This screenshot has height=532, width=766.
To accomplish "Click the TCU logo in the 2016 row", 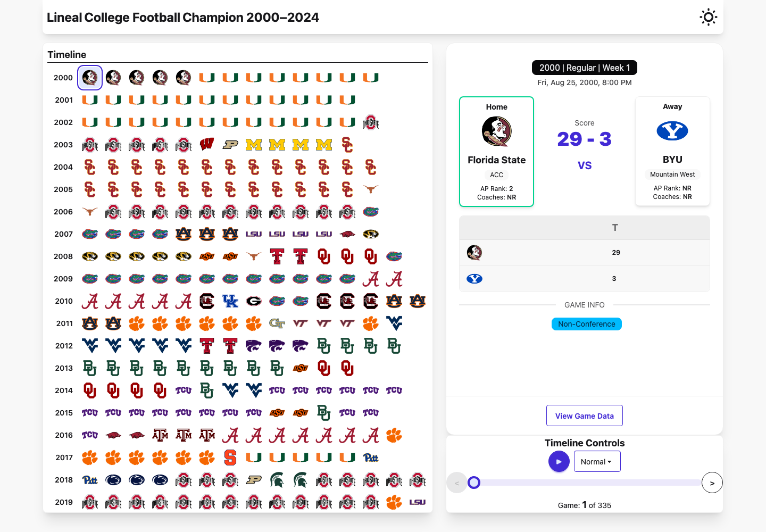I will point(90,435).
